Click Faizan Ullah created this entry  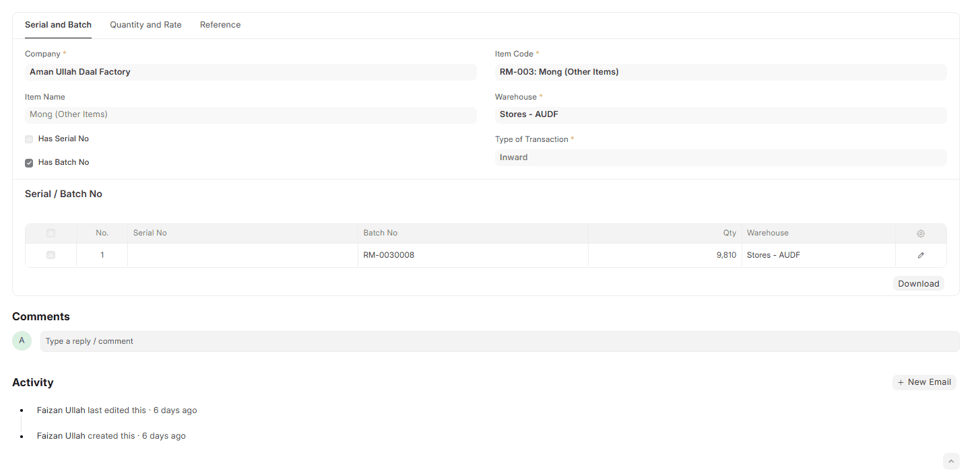point(111,436)
